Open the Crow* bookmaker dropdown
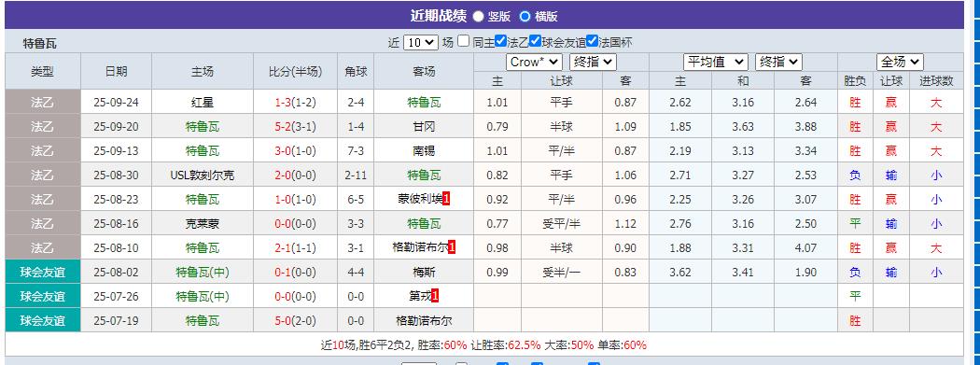980x365 pixels. coord(535,62)
